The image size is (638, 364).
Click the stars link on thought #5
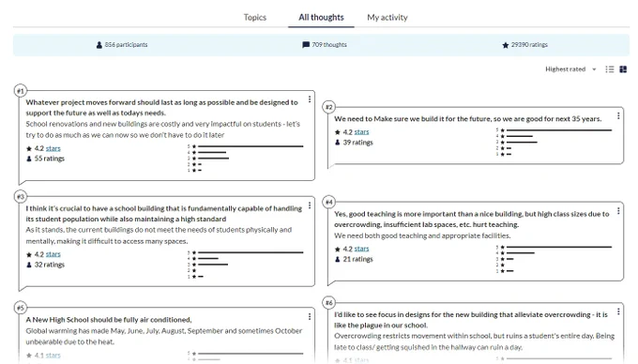(53, 356)
